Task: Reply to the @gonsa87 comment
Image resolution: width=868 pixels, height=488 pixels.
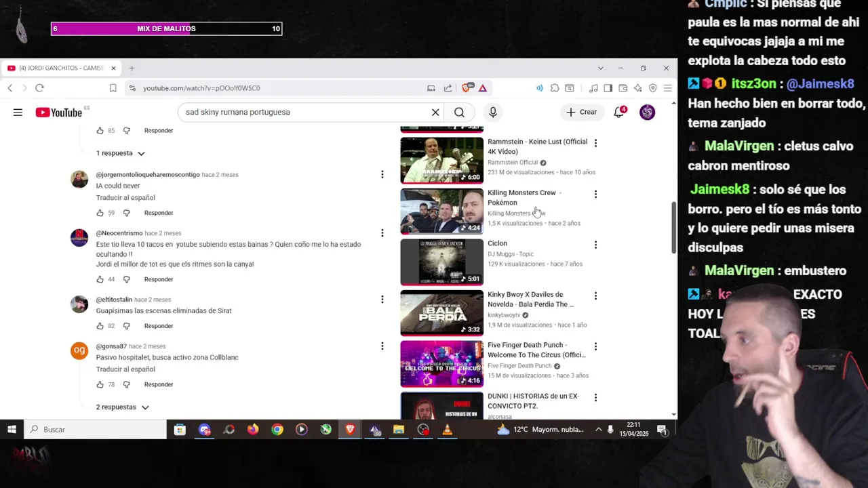Action: click(x=159, y=384)
